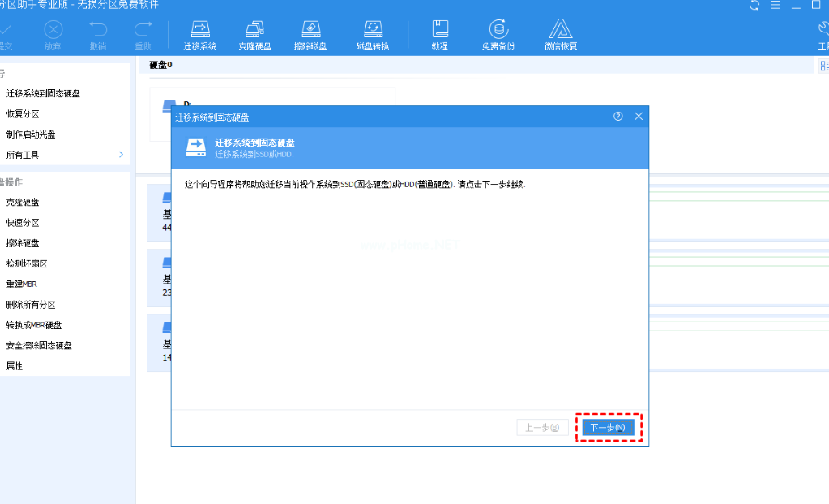Open the title bar hamburger menu
Image resolution: width=829 pixels, height=504 pixels.
[775, 6]
